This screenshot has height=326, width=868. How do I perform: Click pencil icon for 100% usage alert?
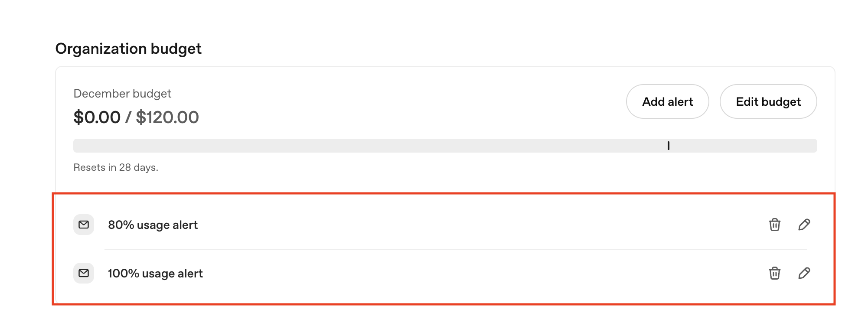coord(804,273)
